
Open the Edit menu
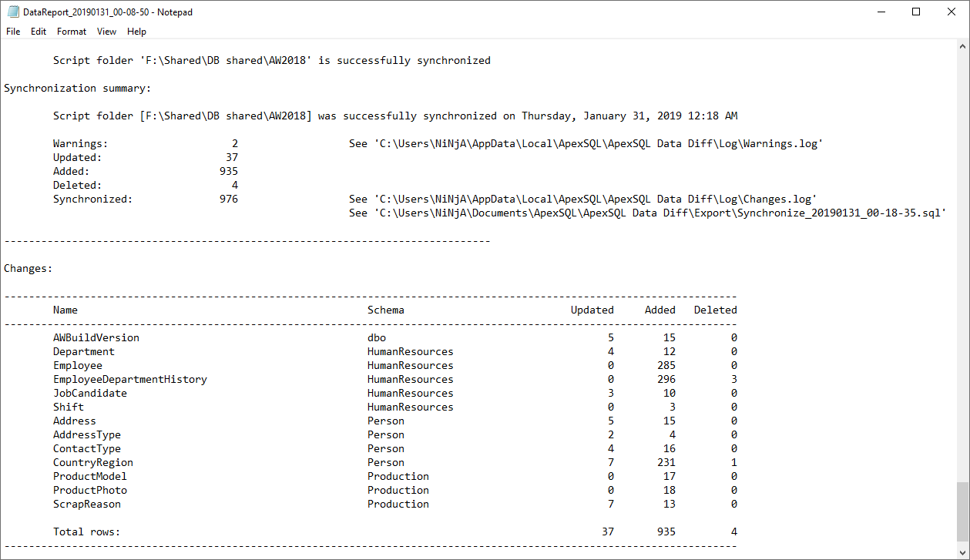point(39,32)
